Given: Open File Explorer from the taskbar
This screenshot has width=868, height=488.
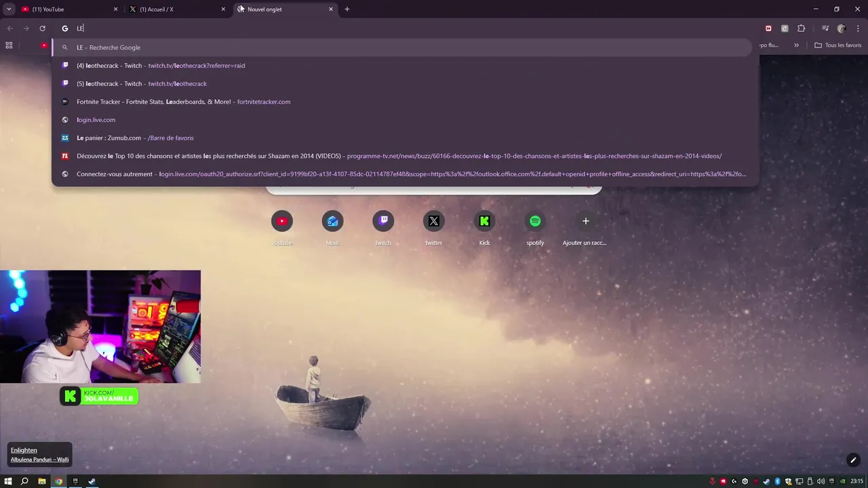Looking at the screenshot, I should (x=42, y=481).
